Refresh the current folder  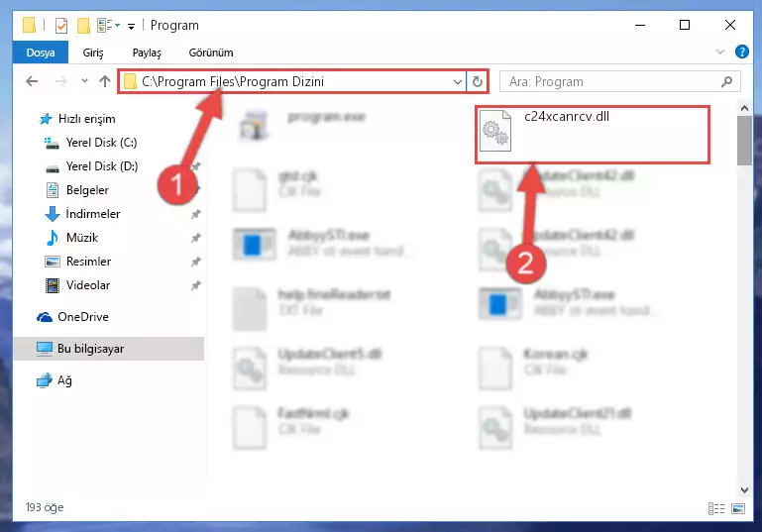(x=478, y=81)
